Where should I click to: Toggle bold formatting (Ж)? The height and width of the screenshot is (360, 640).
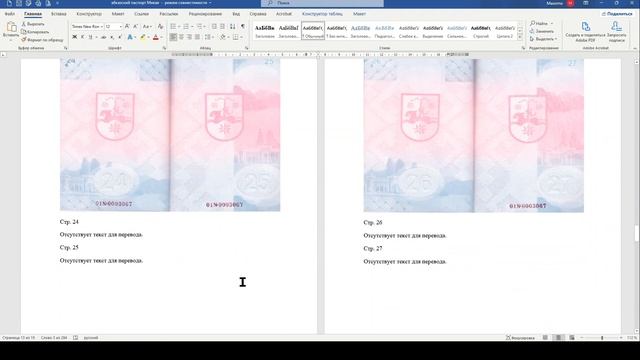pyautogui.click(x=75, y=37)
